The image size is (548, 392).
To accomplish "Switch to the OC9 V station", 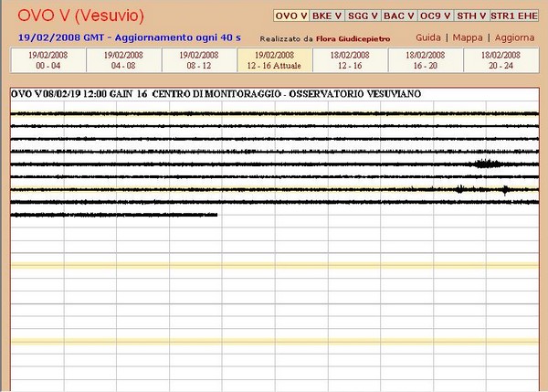I will tap(435, 16).
